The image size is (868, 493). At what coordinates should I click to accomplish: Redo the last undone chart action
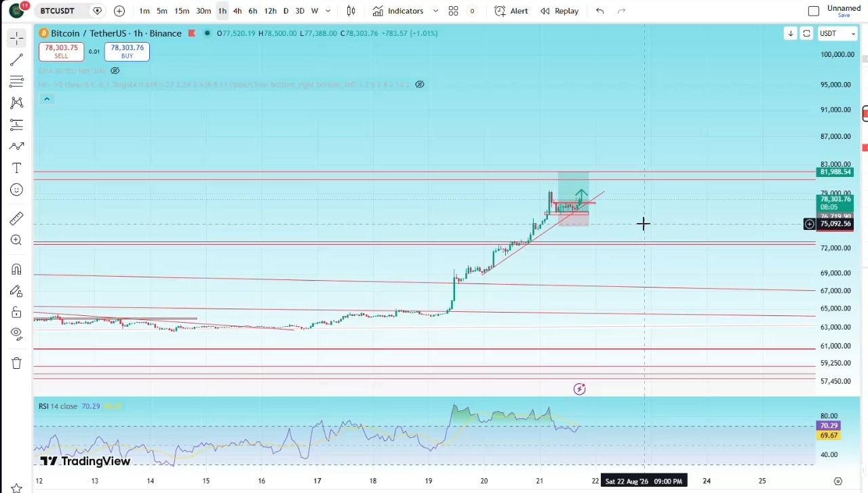pyautogui.click(x=621, y=11)
